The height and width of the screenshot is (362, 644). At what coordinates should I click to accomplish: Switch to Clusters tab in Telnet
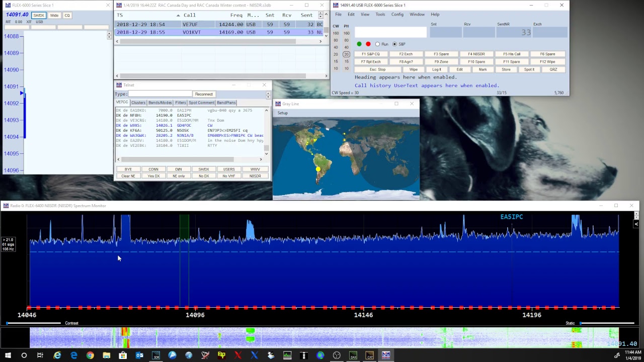coord(138,103)
